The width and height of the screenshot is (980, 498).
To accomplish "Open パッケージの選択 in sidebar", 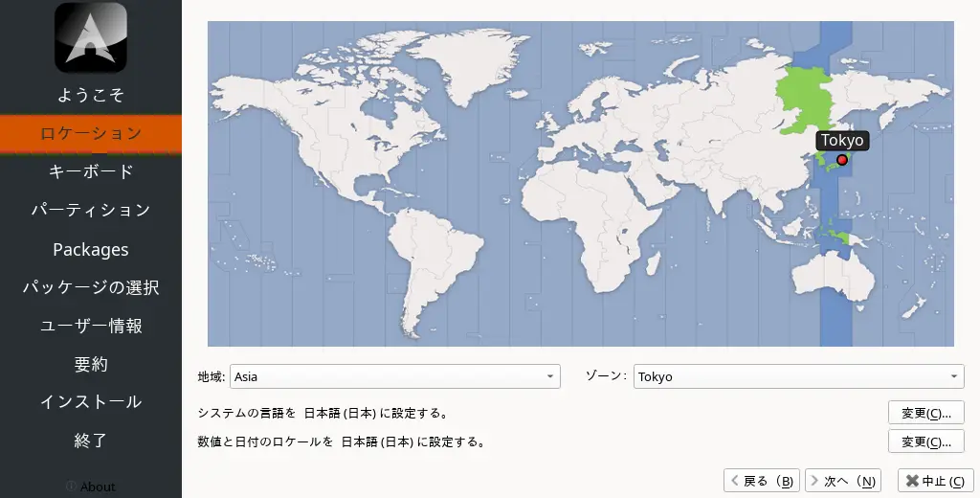I will coord(91,287).
